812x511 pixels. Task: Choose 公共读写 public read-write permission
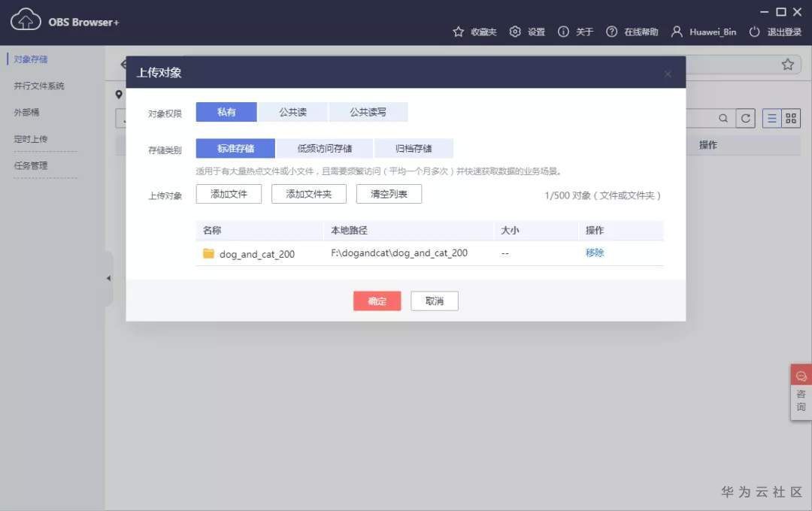point(368,112)
